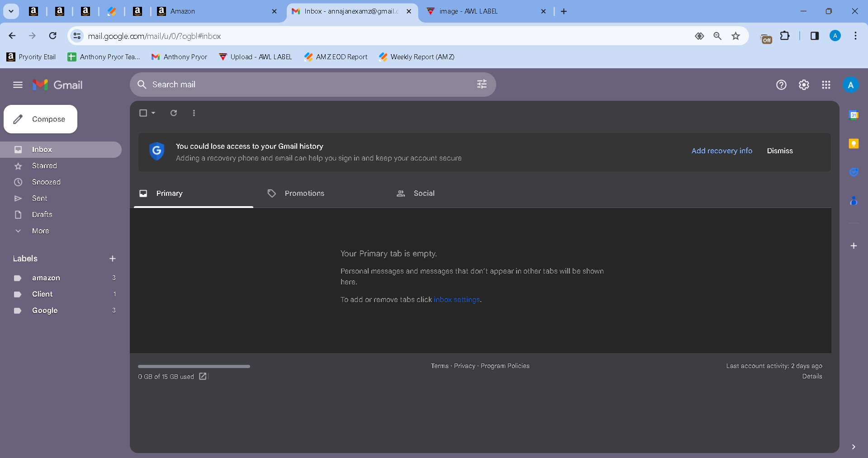This screenshot has height=458, width=868.
Task: Open Google Calendar side panel
Action: pos(854,115)
